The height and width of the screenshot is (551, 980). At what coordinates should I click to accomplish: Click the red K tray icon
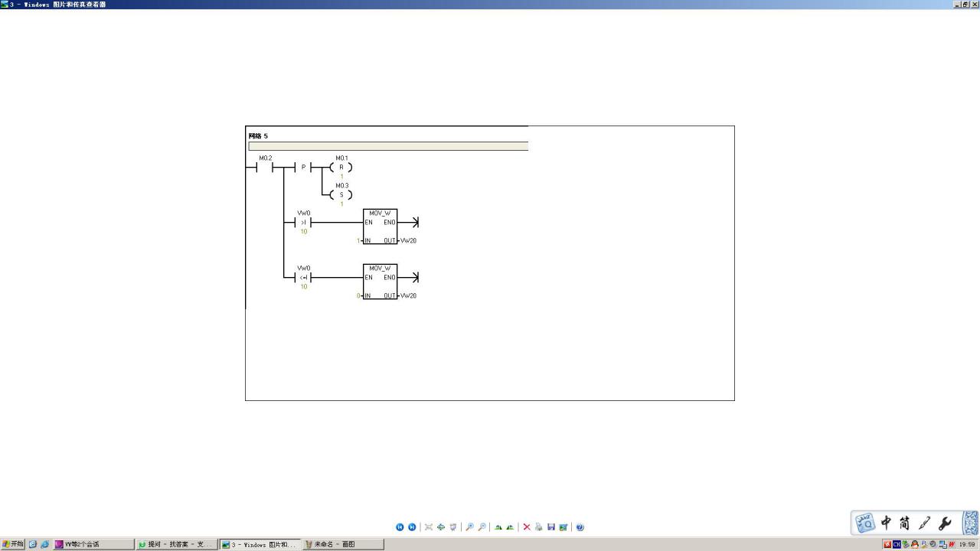tap(887, 544)
